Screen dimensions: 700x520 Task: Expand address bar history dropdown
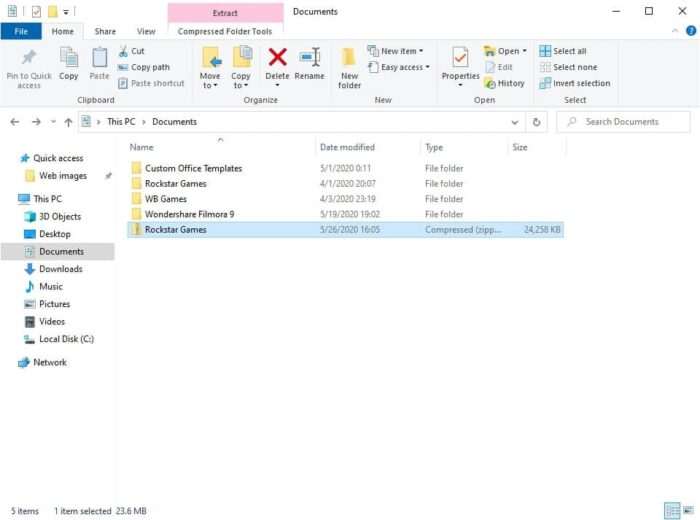[x=515, y=122]
